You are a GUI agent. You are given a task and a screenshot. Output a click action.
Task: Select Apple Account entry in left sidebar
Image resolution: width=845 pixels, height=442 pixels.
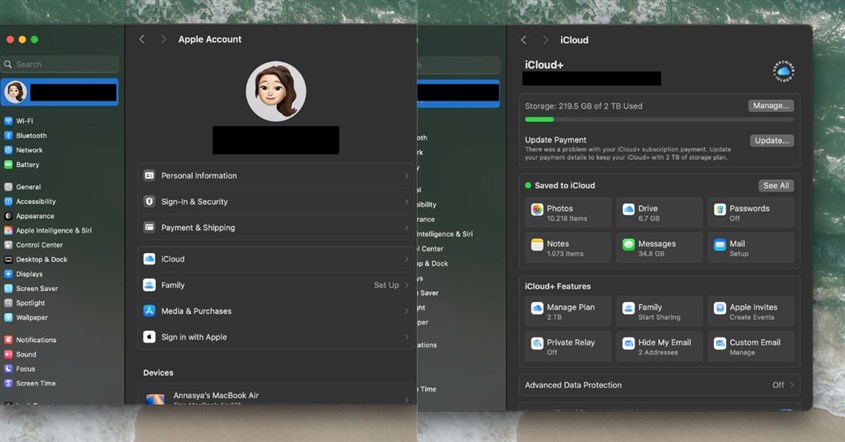click(x=60, y=92)
